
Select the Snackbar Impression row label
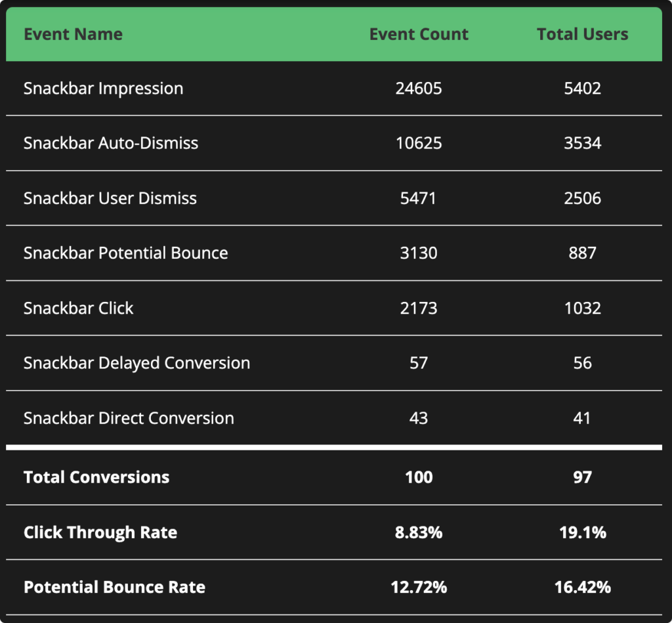pos(103,89)
